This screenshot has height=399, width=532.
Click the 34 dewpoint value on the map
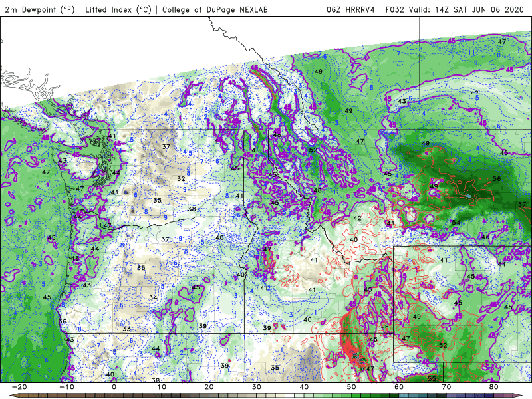point(153,297)
